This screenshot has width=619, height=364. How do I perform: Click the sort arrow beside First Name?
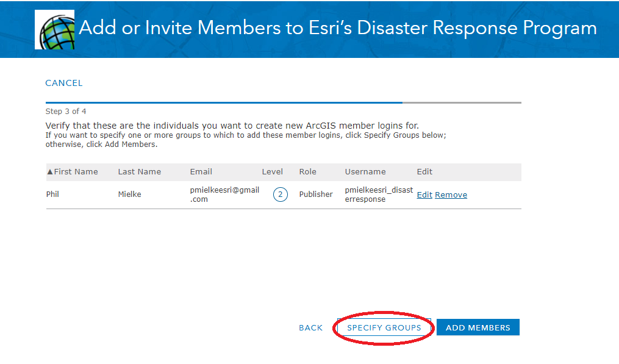[x=50, y=172]
